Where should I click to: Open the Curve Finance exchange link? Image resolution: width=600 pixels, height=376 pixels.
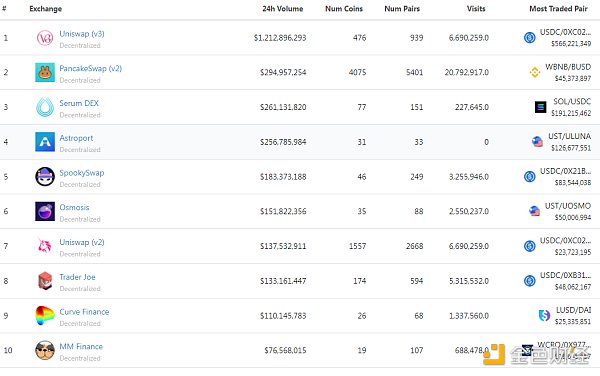click(x=84, y=312)
